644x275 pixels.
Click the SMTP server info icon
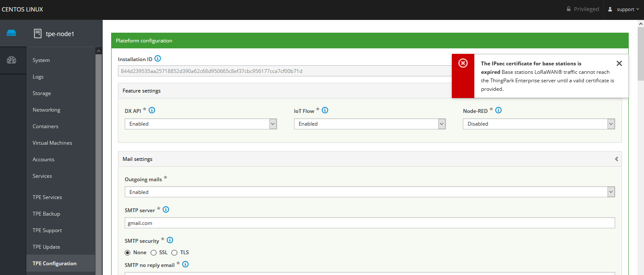[166, 210]
